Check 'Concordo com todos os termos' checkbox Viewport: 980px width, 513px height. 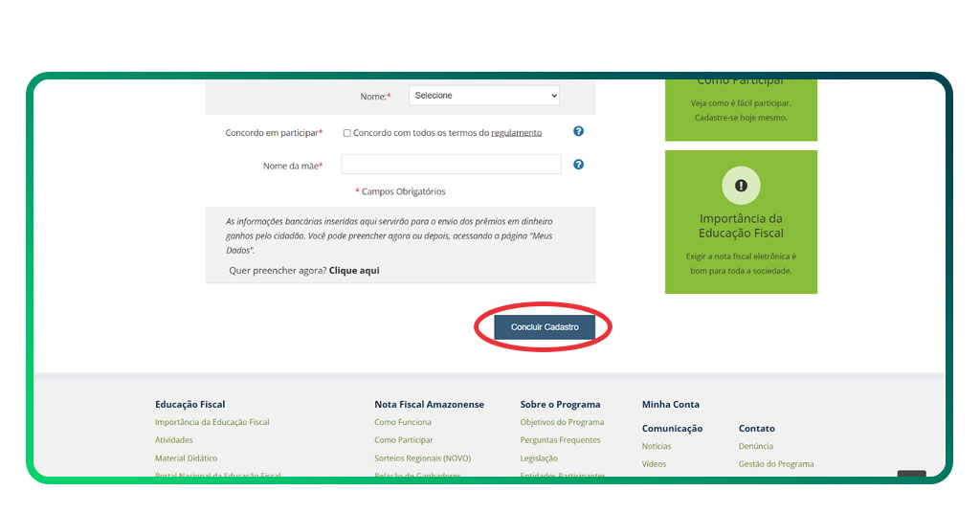[347, 133]
